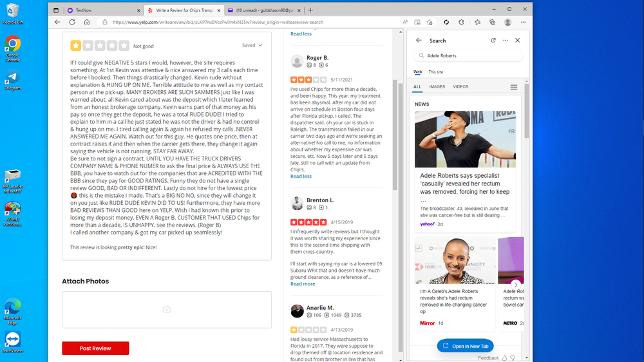The height and width of the screenshot is (362, 644).
Task: Open the Attach Photos upload area
Action: [166, 310]
